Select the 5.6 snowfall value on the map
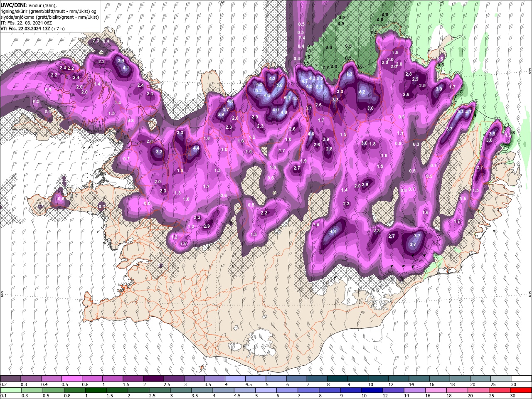This screenshot has width=532, height=399. pyautogui.click(x=279, y=85)
